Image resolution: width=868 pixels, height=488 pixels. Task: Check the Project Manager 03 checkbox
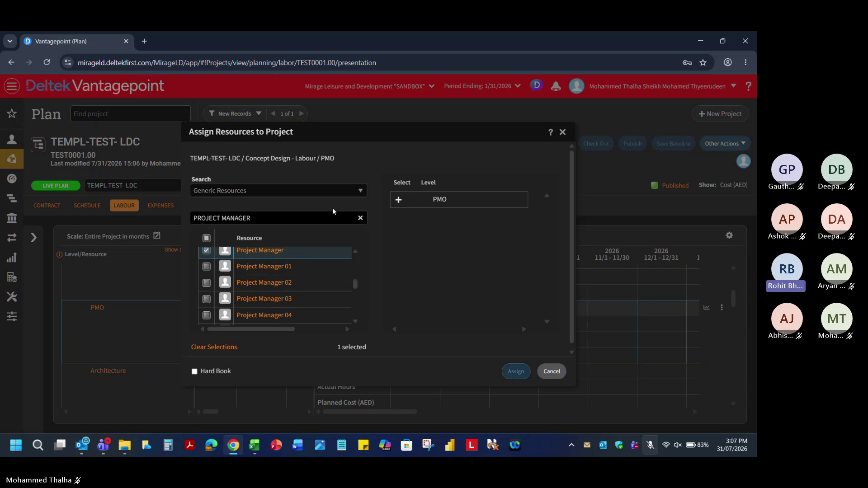207,299
